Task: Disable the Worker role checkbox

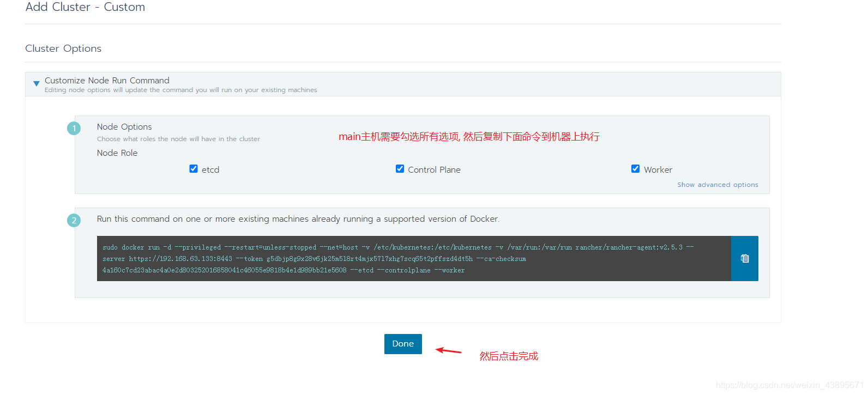Action: 635,169
